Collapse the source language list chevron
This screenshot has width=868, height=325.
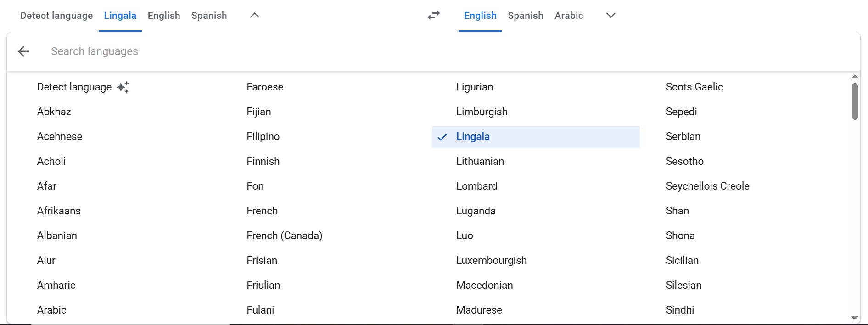click(x=255, y=16)
